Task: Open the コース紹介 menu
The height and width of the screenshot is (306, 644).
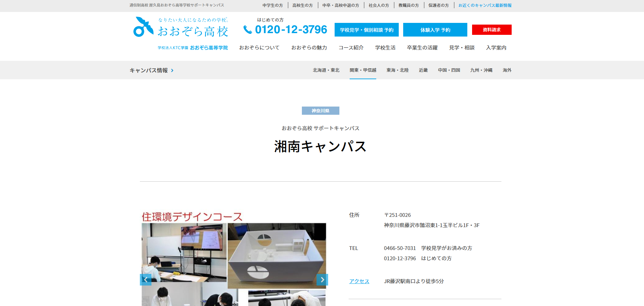Action: [351, 48]
